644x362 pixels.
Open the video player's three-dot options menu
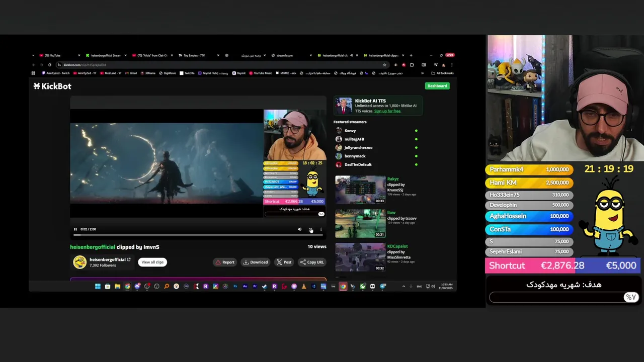click(x=321, y=229)
